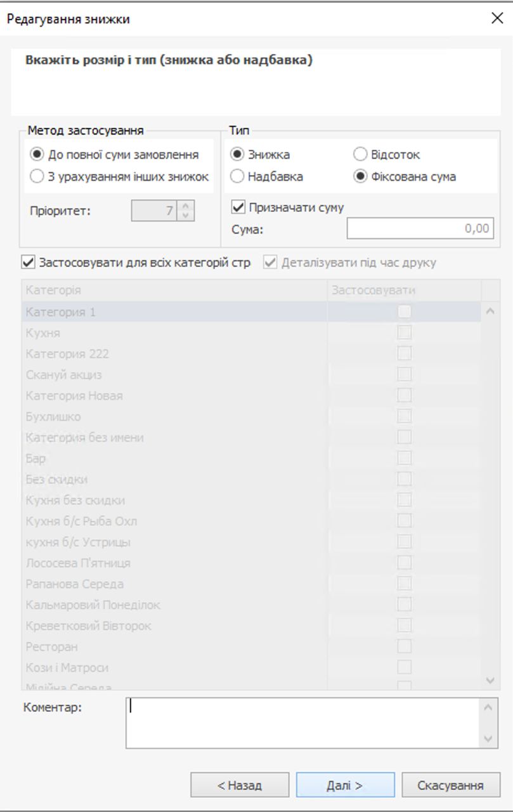Screen dimensions: 513x812
Task: Toggle 'Деталізувати під час друку' checkbox
Action: (271, 262)
